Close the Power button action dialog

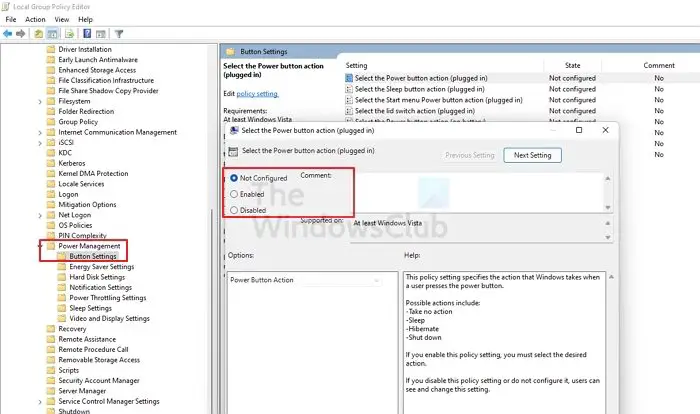tap(605, 130)
